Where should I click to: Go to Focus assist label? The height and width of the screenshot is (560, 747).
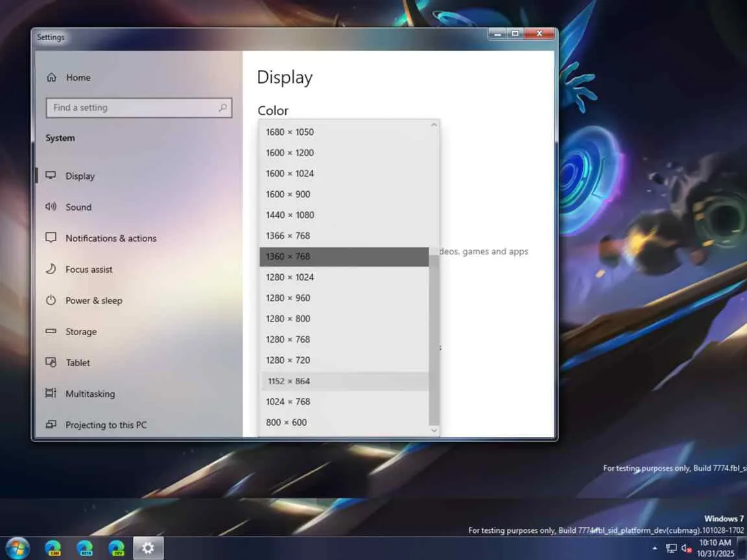pos(89,270)
